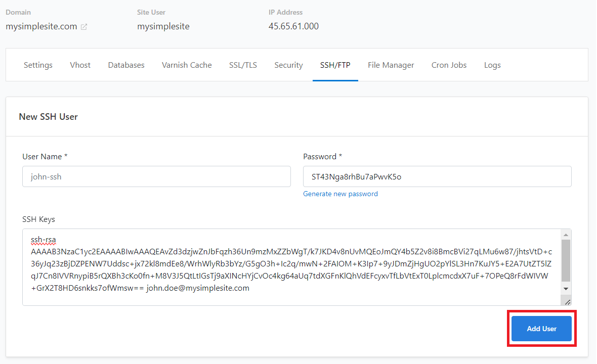Select the SSH/FTP tab
The image size is (597, 364).
coord(335,65)
